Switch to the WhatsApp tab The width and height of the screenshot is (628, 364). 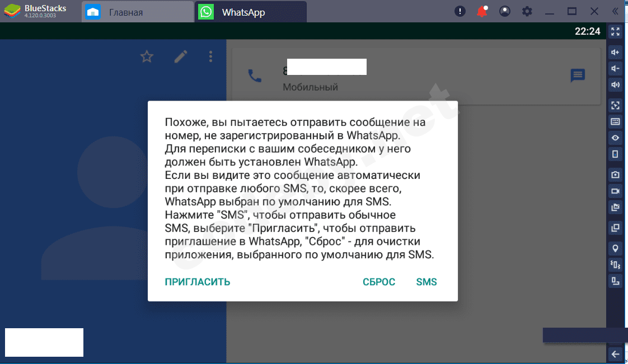251,12
